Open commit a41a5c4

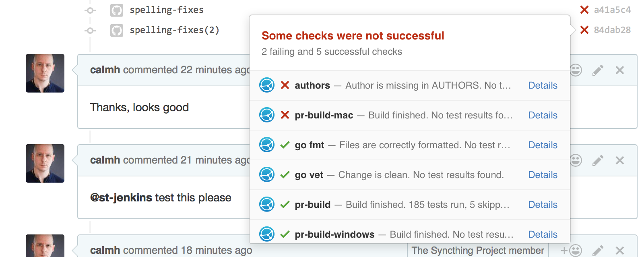point(612,10)
